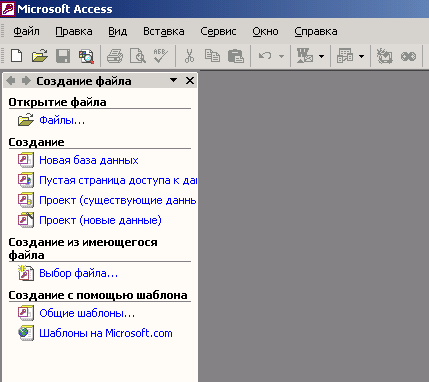Open the Сервис menu

pyautogui.click(x=218, y=31)
